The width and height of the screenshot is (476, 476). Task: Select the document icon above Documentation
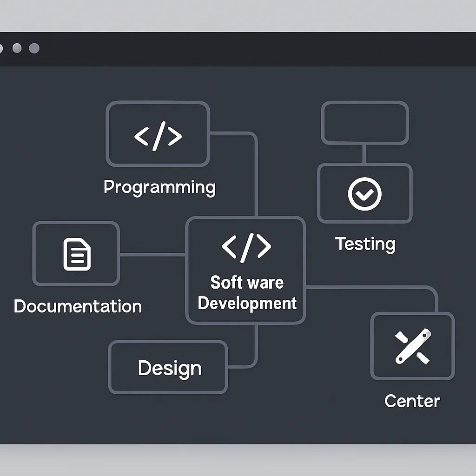[77, 254]
